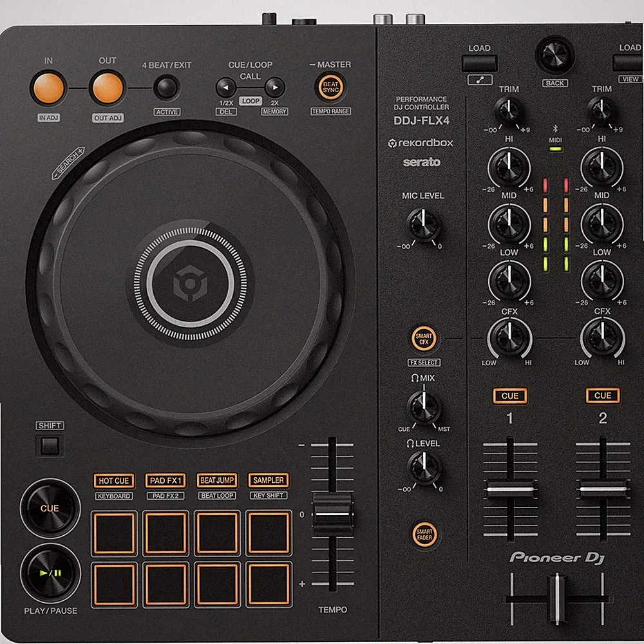The width and height of the screenshot is (644, 644).
Task: Click the channel 2 CFX filter knob
Action: tap(603, 339)
